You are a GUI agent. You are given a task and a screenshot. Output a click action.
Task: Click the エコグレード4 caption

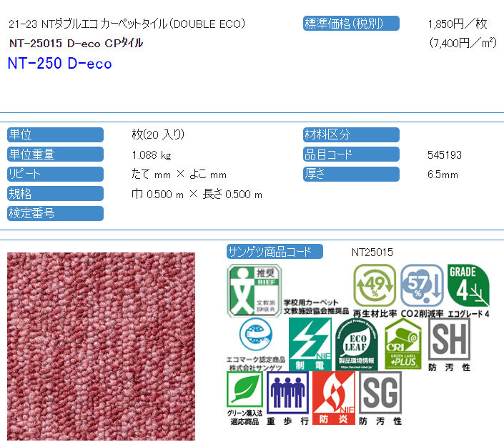tap(469, 314)
